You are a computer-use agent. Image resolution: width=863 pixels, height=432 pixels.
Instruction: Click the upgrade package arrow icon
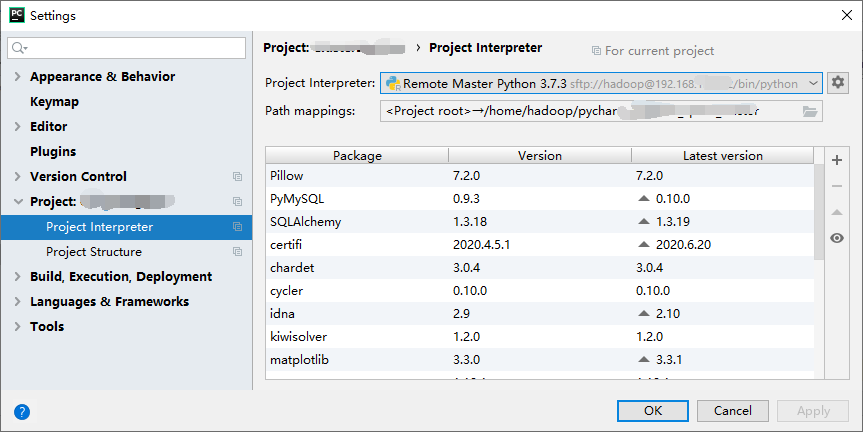click(837, 212)
